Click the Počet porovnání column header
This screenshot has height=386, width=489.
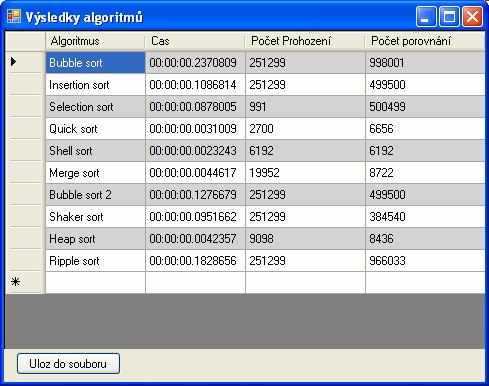425,41
